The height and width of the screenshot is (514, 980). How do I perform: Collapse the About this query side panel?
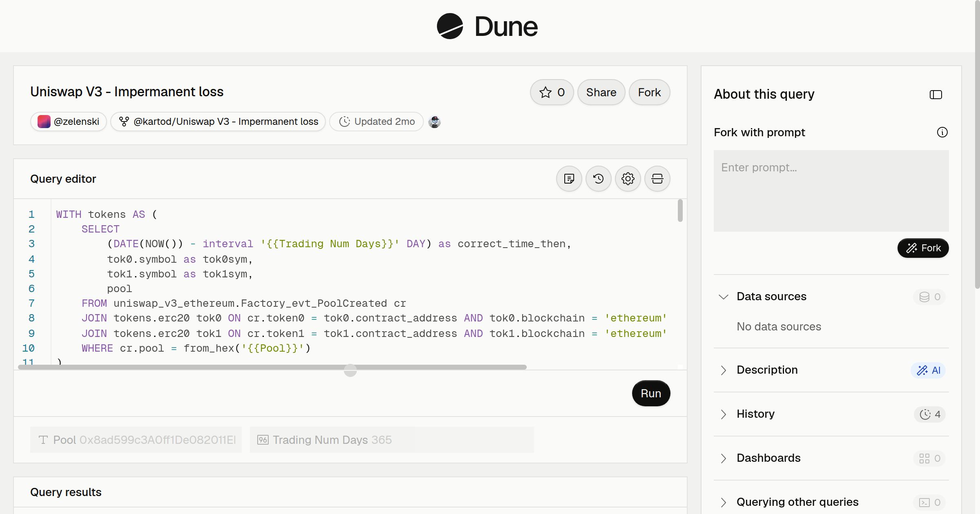click(x=935, y=95)
